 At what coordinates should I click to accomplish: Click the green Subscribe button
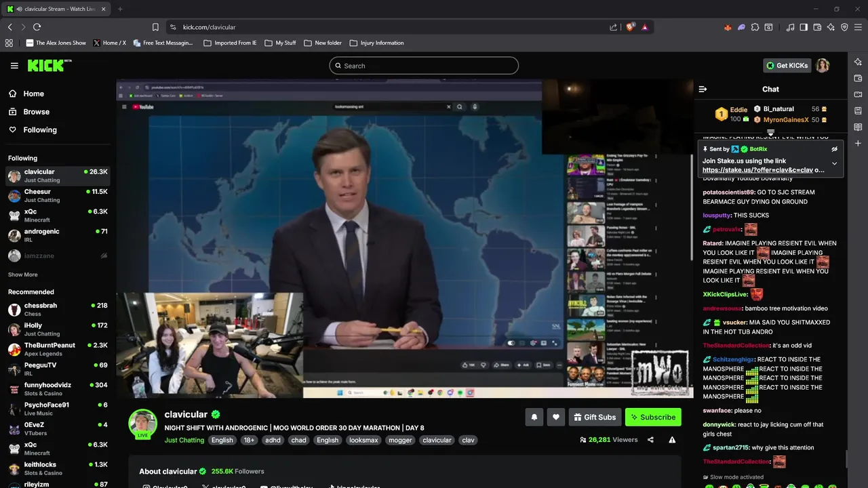click(653, 417)
